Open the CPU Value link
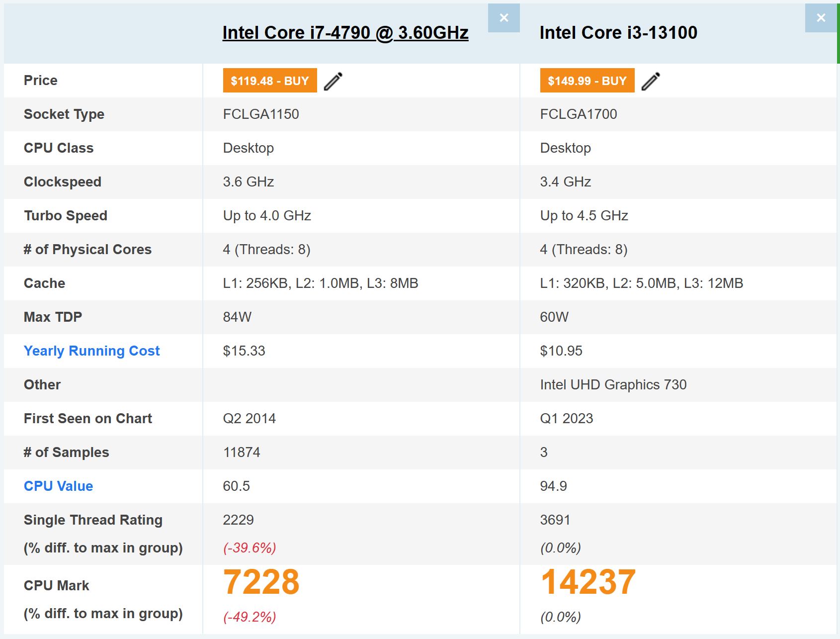The image size is (840, 639). [59, 486]
